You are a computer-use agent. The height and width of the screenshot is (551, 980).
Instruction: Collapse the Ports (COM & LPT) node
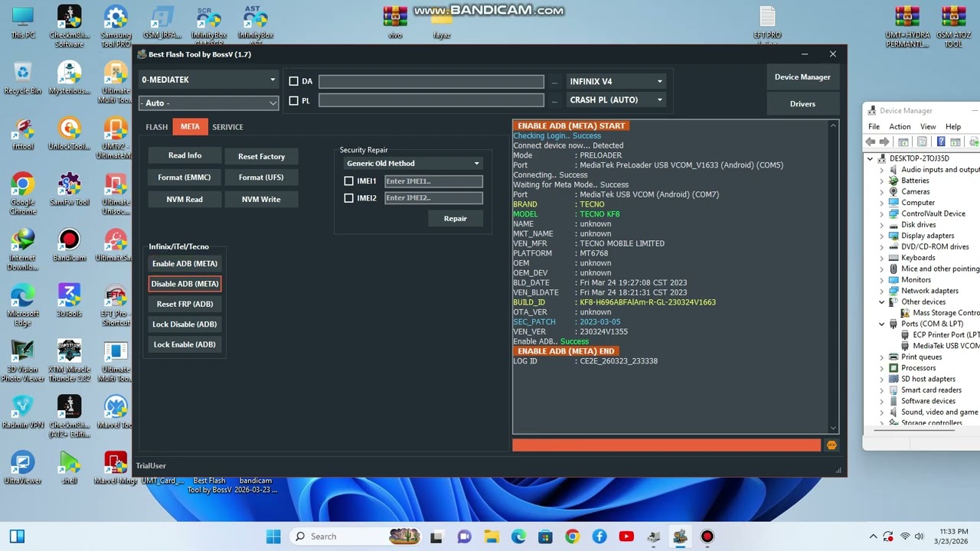pyautogui.click(x=881, y=324)
